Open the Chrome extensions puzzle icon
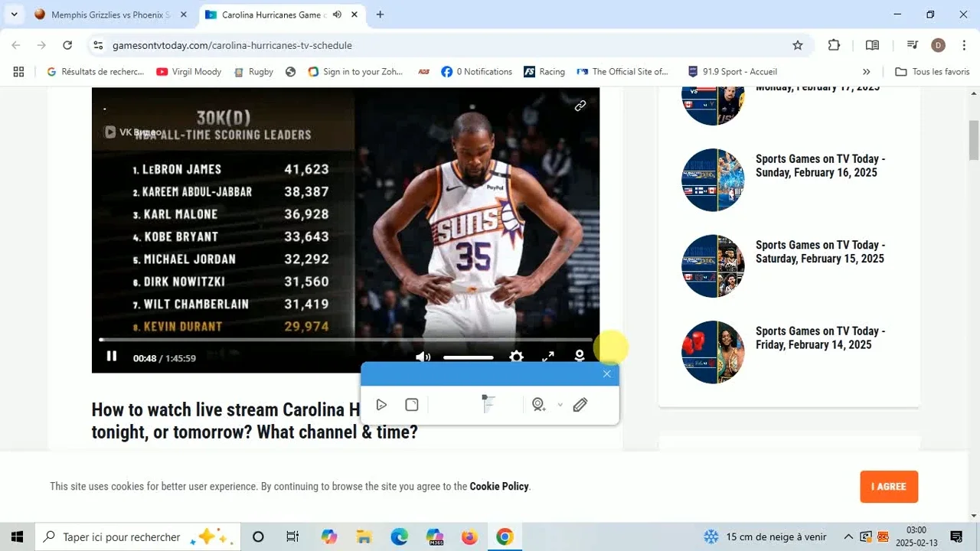Screen dimensions: 980x551 pos(834,45)
